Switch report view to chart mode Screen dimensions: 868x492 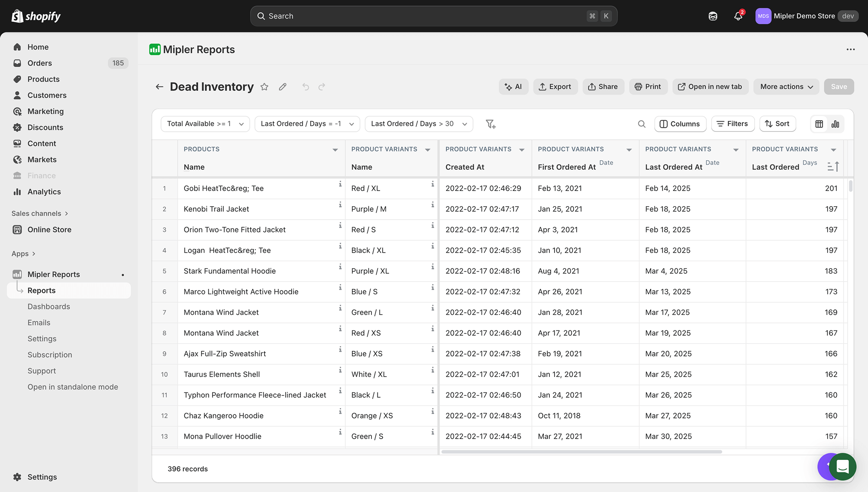pos(835,124)
